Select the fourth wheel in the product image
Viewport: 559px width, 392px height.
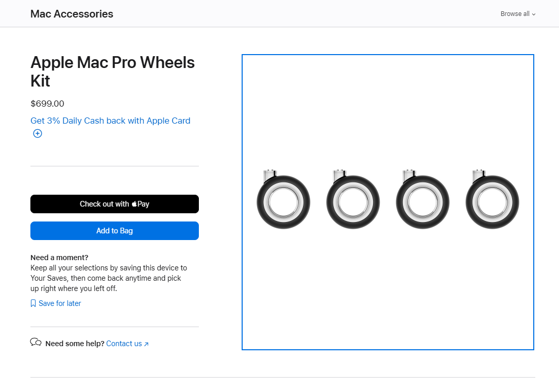point(492,200)
